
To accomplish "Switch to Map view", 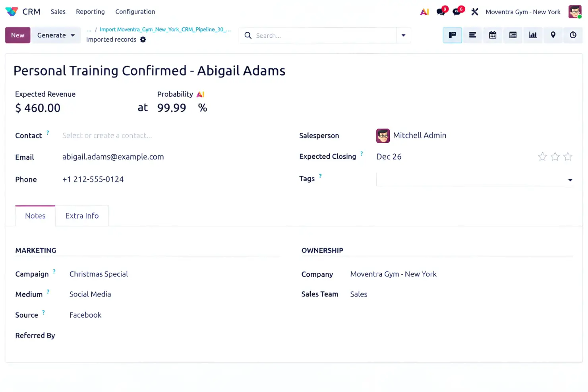I will (553, 35).
